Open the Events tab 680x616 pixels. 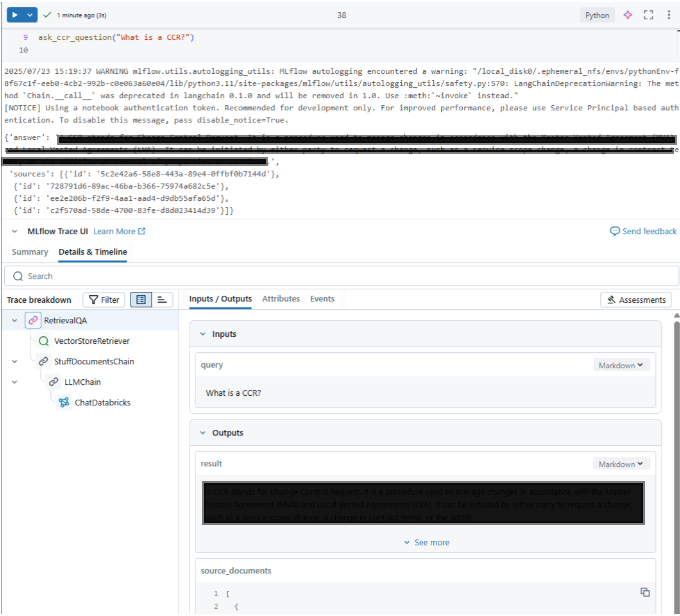point(322,299)
